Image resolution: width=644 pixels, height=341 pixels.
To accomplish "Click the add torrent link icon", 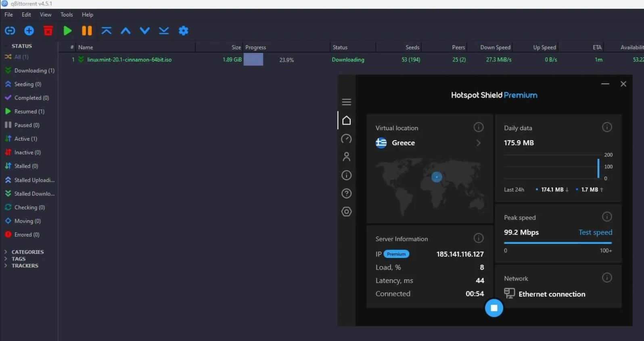I will pos(10,31).
